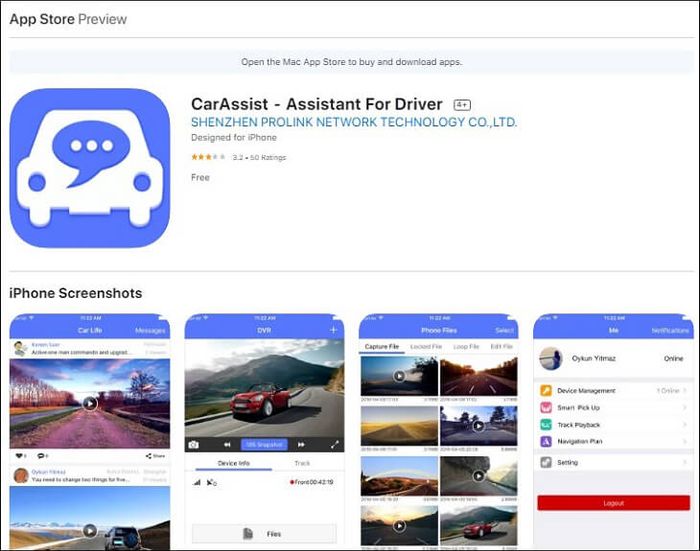The width and height of the screenshot is (700, 551).
Task: Expand the Track Playback row chevron
Action: point(684,425)
